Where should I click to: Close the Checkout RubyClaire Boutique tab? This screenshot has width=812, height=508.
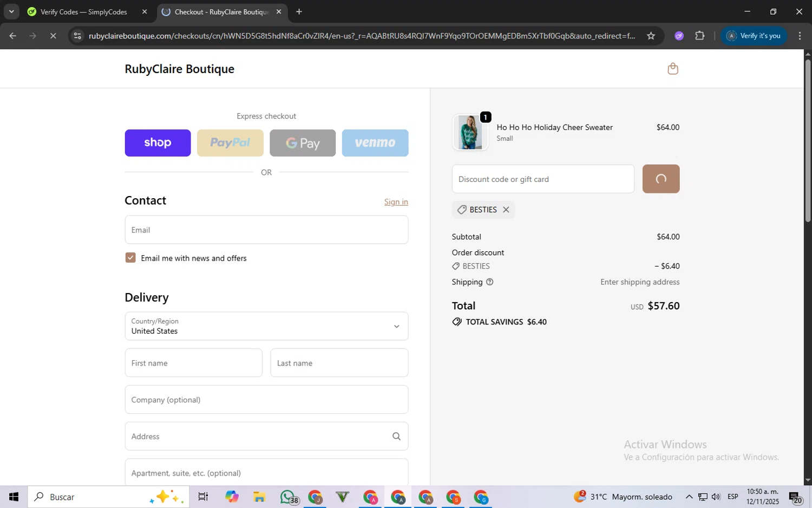pyautogui.click(x=278, y=11)
